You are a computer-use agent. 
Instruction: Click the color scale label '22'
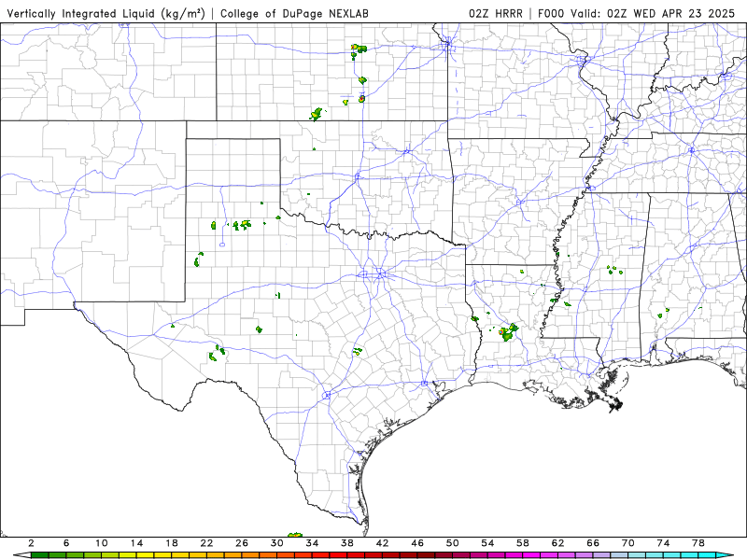[206, 543]
